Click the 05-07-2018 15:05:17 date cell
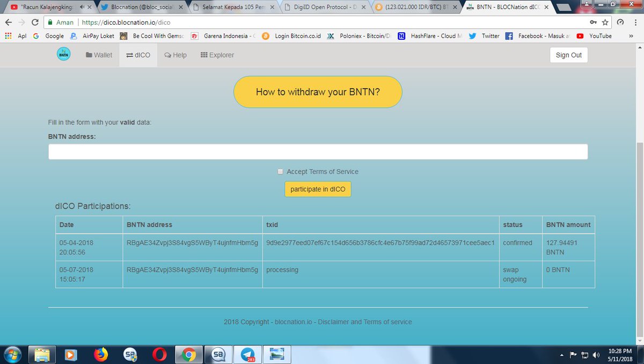644x364 pixels. pos(89,274)
